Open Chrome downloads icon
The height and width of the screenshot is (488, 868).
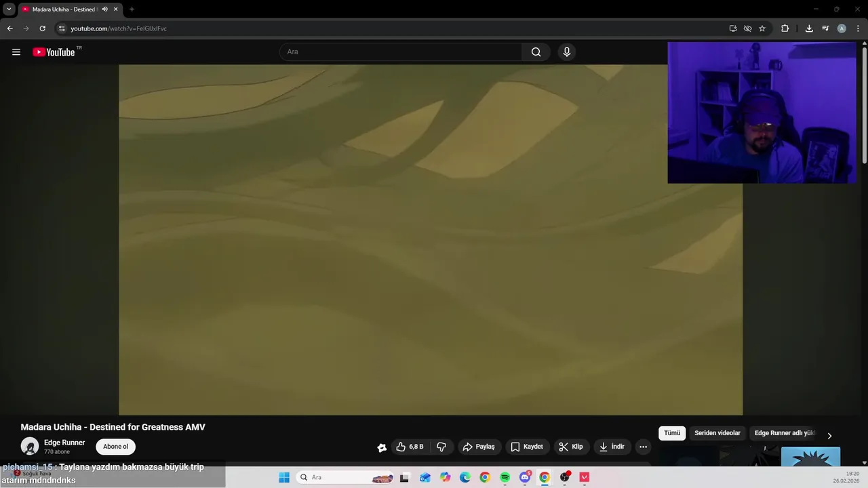pos(809,28)
